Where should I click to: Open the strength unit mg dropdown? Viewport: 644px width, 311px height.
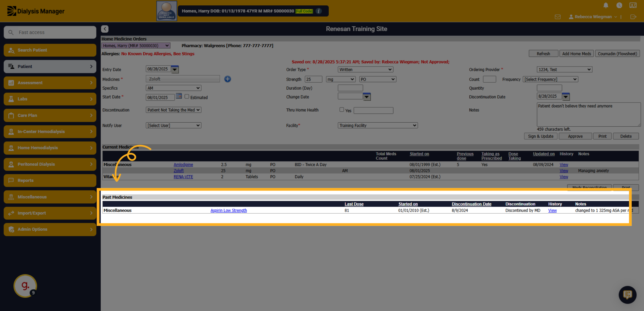point(341,79)
